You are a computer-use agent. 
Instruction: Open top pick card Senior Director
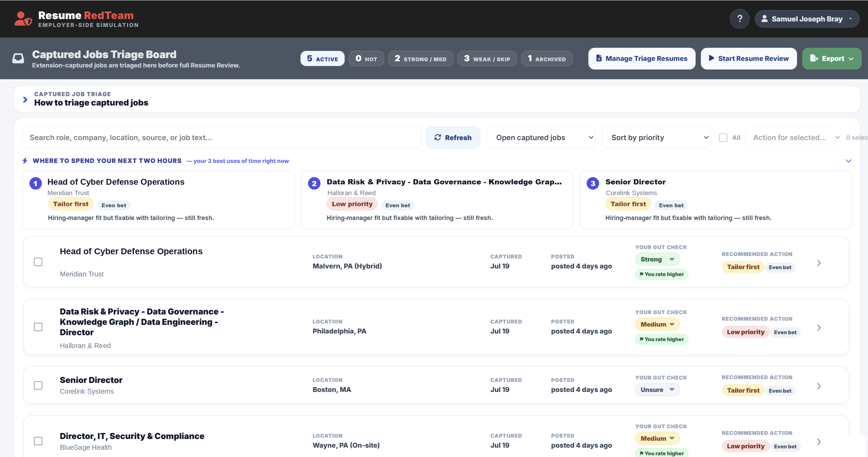[x=716, y=200]
